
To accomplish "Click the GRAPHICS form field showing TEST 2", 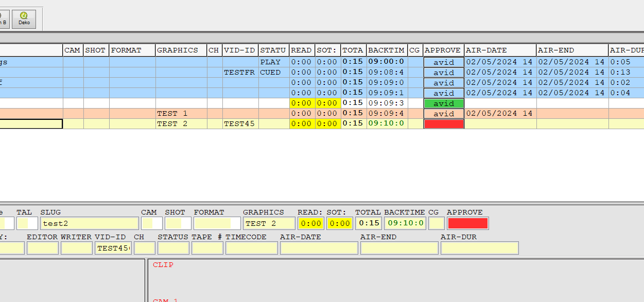I will pos(269,223).
